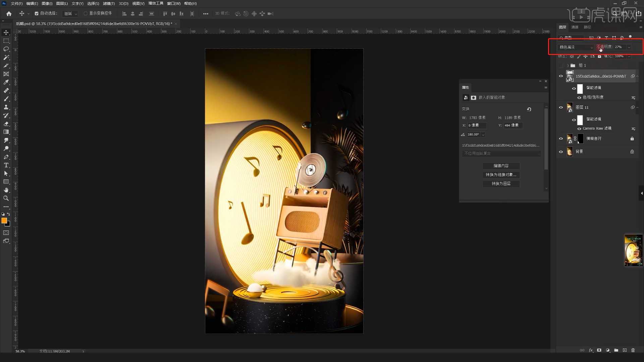Hide the 图层 11 layer

coord(561,108)
